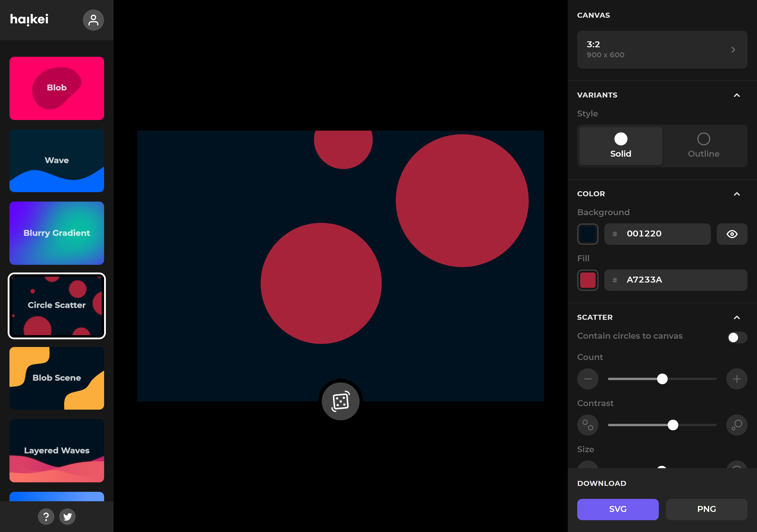Decrease count with the minus button
Image resolution: width=757 pixels, height=532 pixels.
[588, 379]
